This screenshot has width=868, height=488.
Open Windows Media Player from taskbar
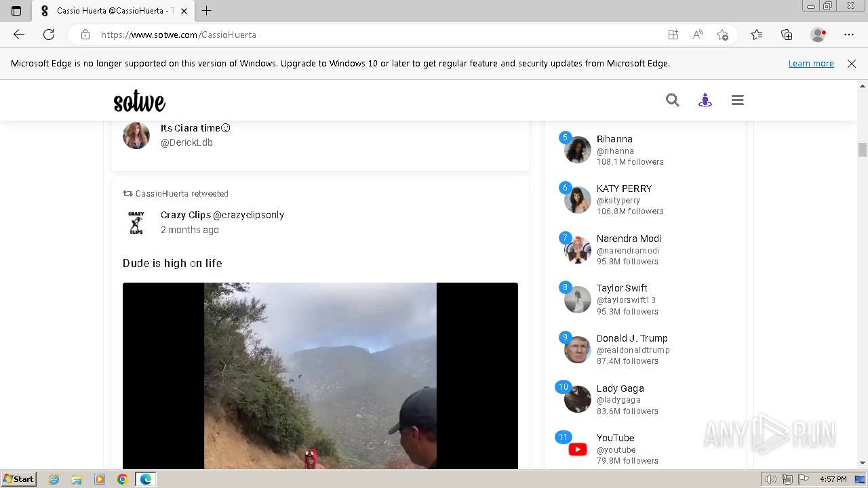100,479
